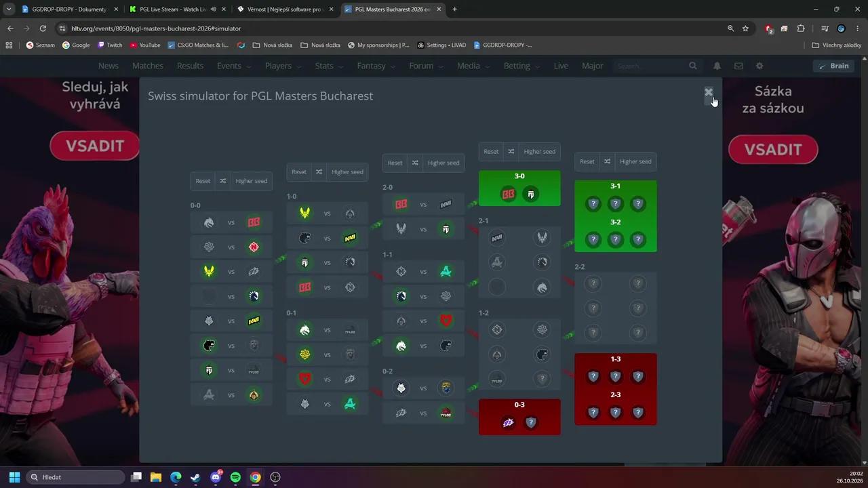Screen dimensions: 868x488
Task: Reset the 0-0 round column
Action: (203, 181)
